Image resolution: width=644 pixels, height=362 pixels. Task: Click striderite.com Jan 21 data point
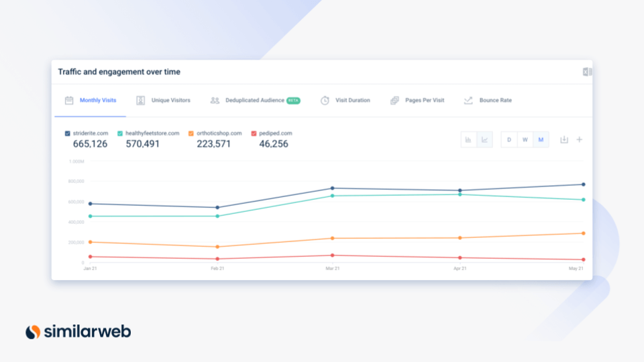(x=91, y=204)
